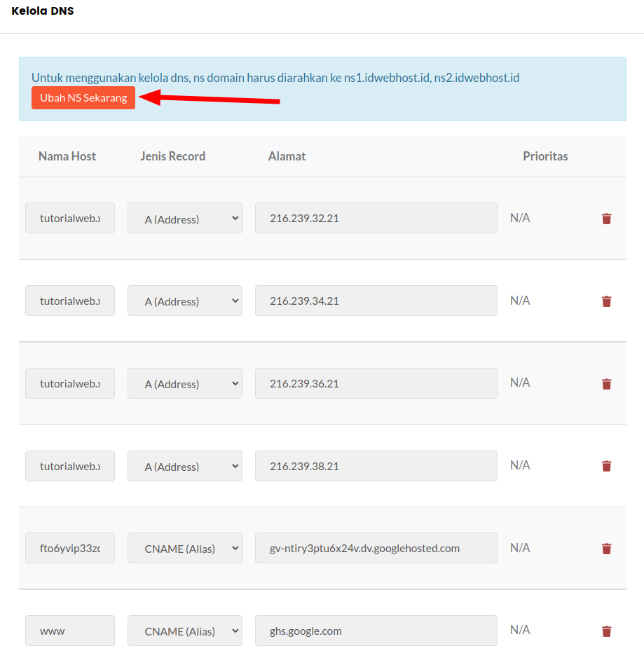Click N/A priority in googlehosted.com row
The width and height of the screenshot is (644, 667).
point(520,547)
